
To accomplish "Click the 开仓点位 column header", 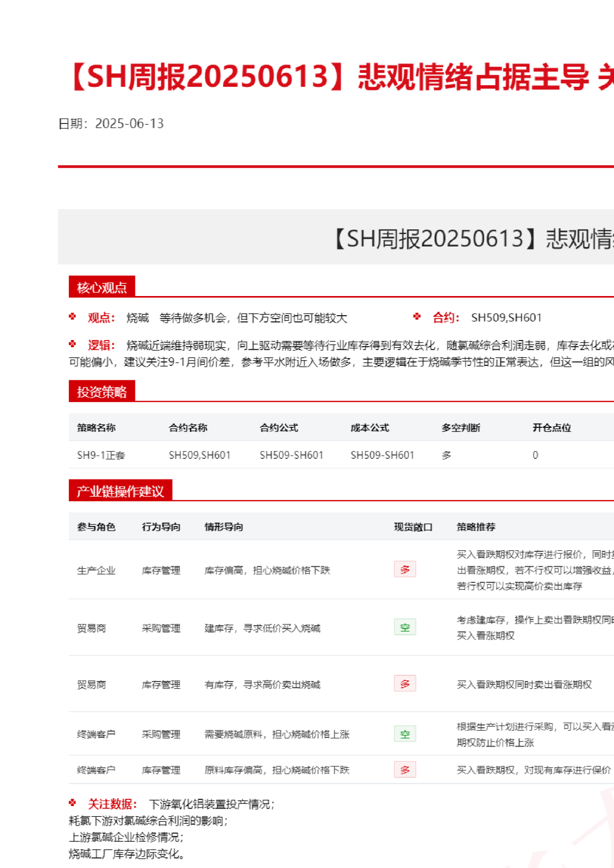I will pos(551,428).
